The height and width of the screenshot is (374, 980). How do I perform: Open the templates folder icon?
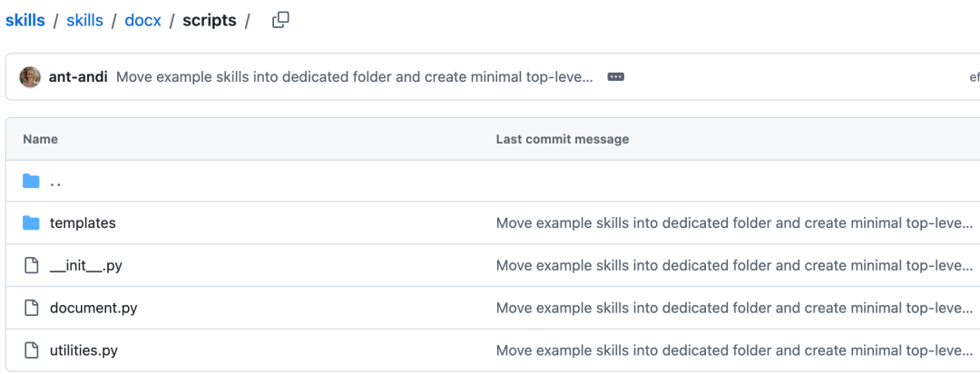(31, 222)
